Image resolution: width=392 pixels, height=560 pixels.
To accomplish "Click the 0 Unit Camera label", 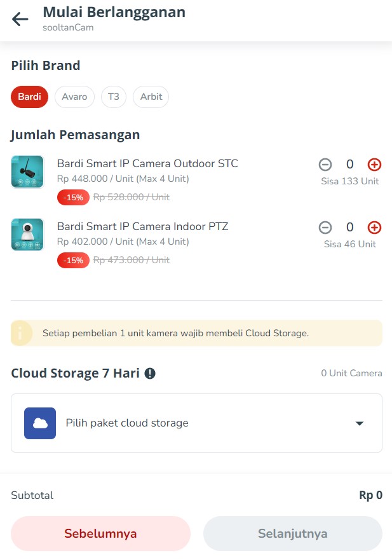I will (x=351, y=373).
